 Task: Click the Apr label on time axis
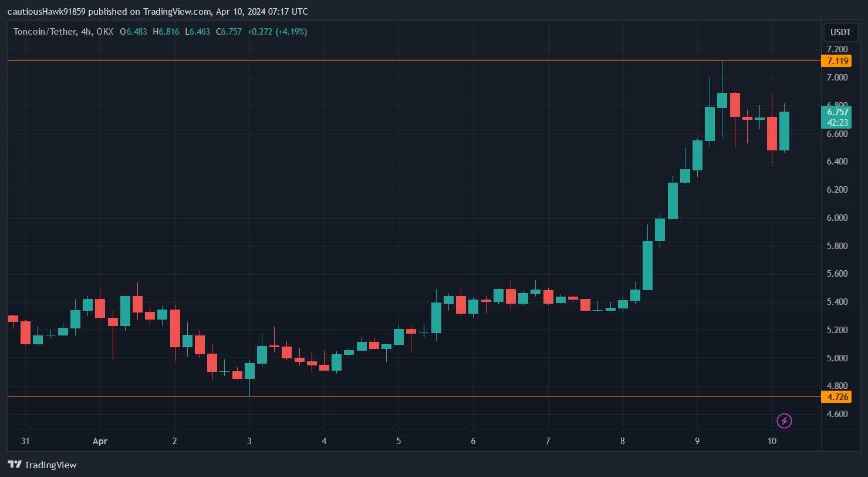point(100,441)
